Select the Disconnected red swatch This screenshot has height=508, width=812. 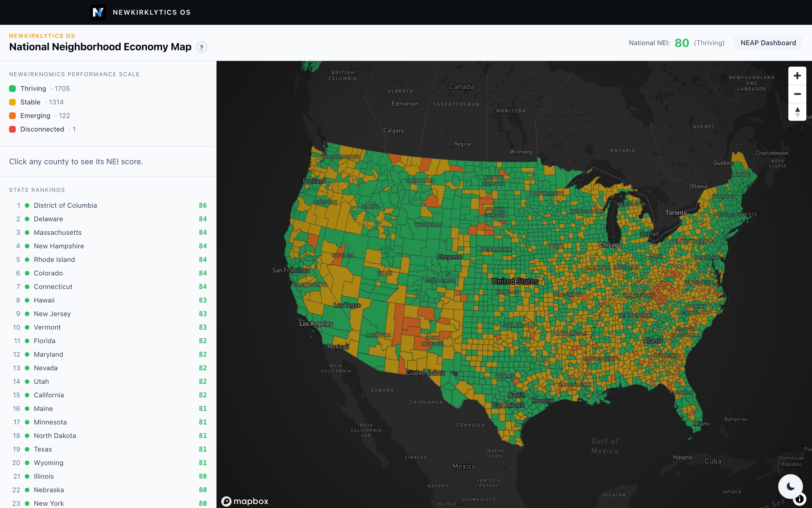click(12, 129)
